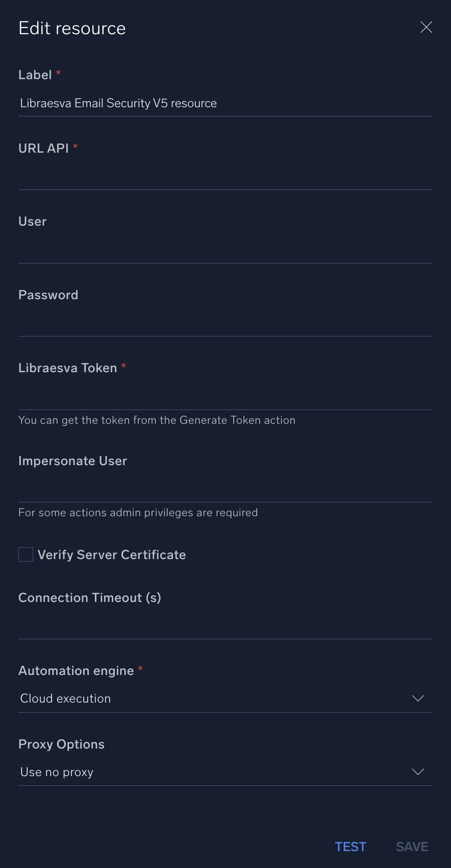This screenshot has height=868, width=451.
Task: Click the Impersonate User field
Action: 224,490
